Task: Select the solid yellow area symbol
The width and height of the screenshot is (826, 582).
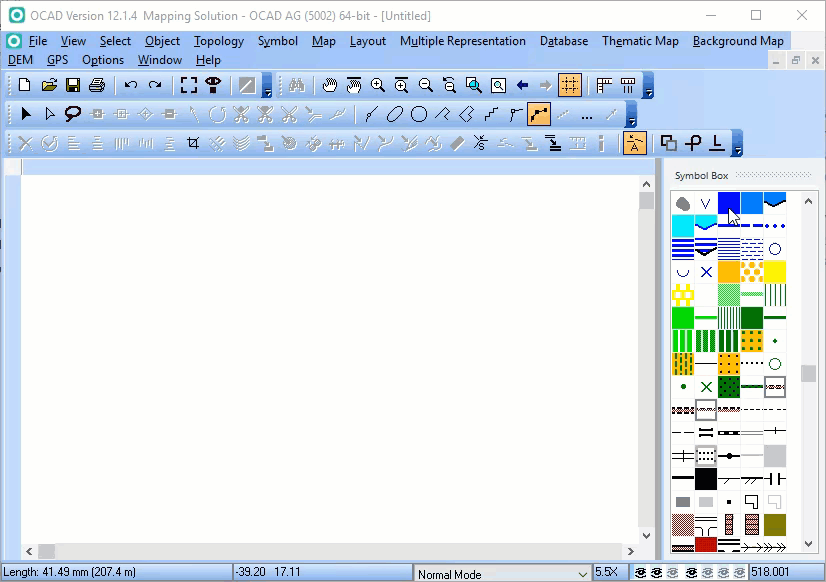Action: (774, 272)
